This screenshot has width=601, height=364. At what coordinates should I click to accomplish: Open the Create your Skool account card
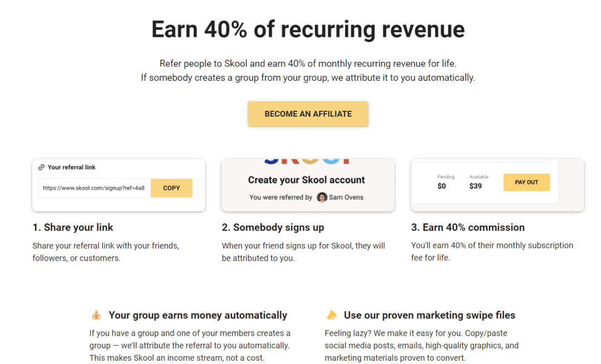[x=308, y=185]
